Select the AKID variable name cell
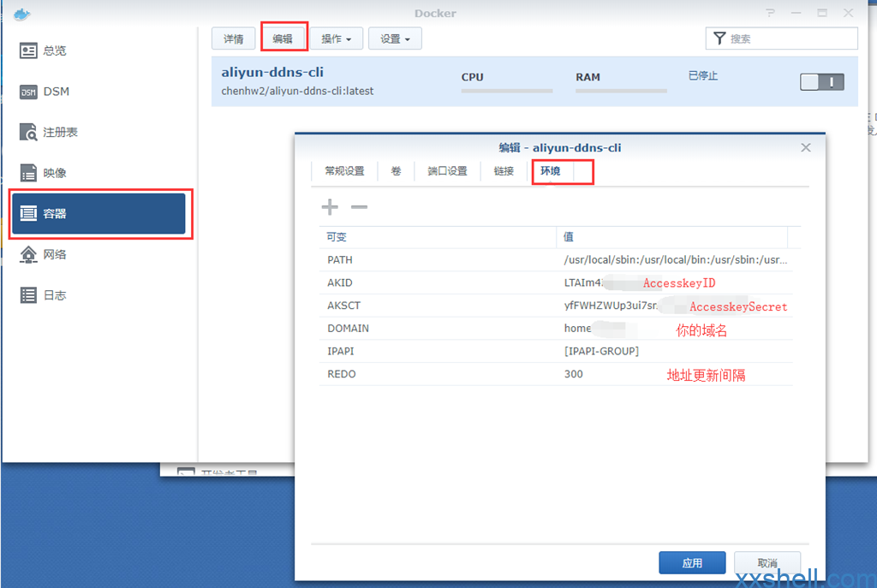 click(438, 282)
